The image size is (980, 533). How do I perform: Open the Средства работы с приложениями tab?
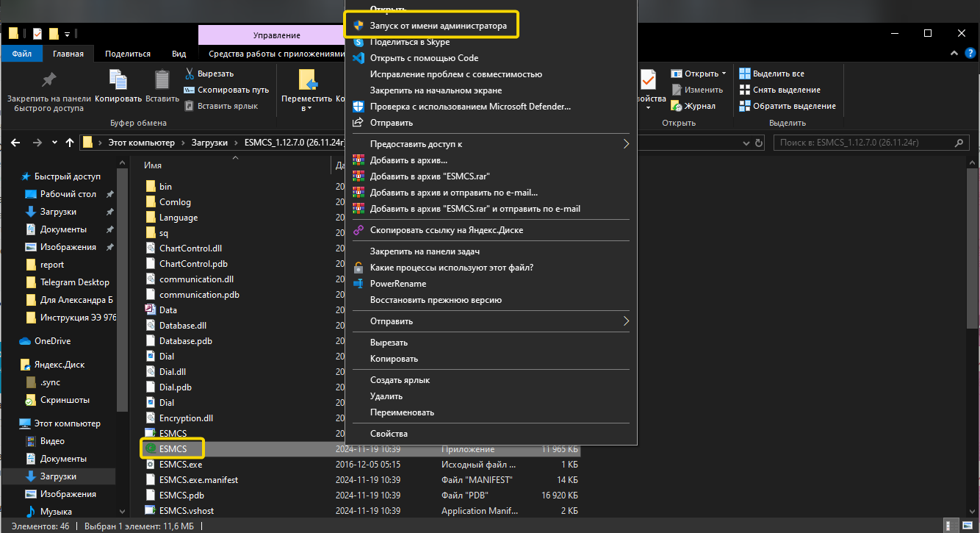(x=276, y=54)
